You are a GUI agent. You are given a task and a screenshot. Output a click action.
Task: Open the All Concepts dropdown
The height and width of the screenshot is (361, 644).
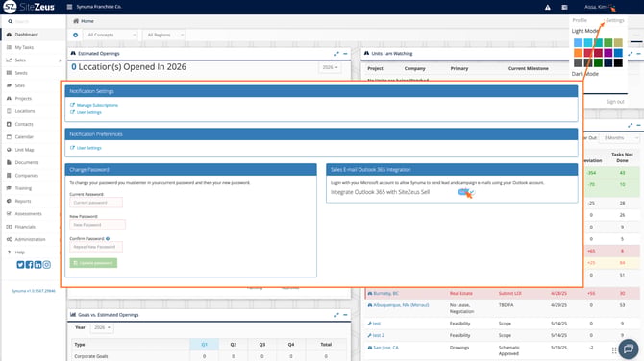point(111,35)
